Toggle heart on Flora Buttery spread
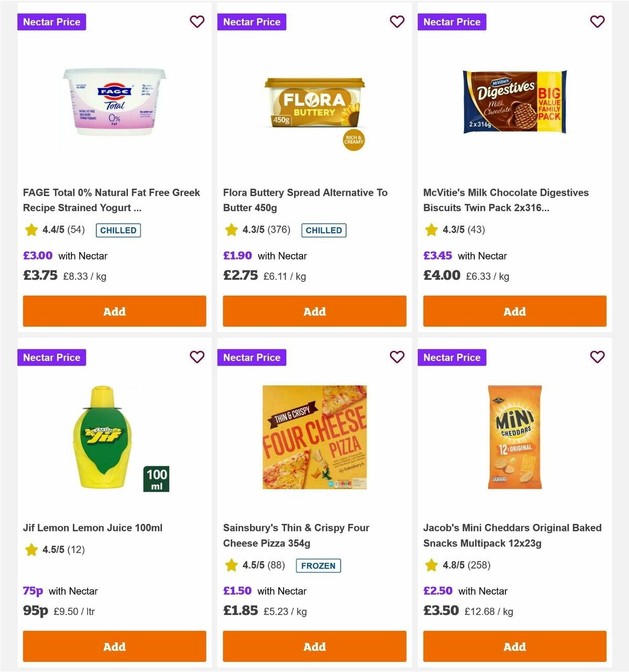The image size is (629, 672). coord(397,21)
